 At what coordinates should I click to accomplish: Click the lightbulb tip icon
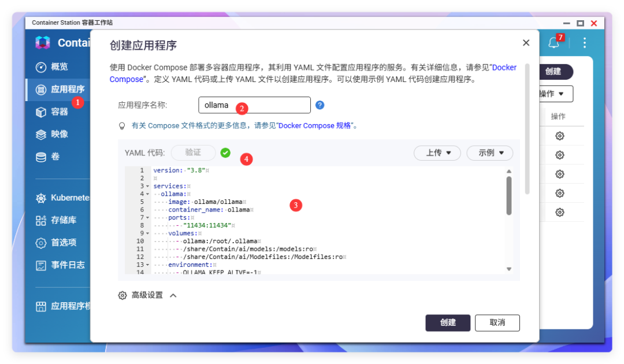(x=122, y=126)
